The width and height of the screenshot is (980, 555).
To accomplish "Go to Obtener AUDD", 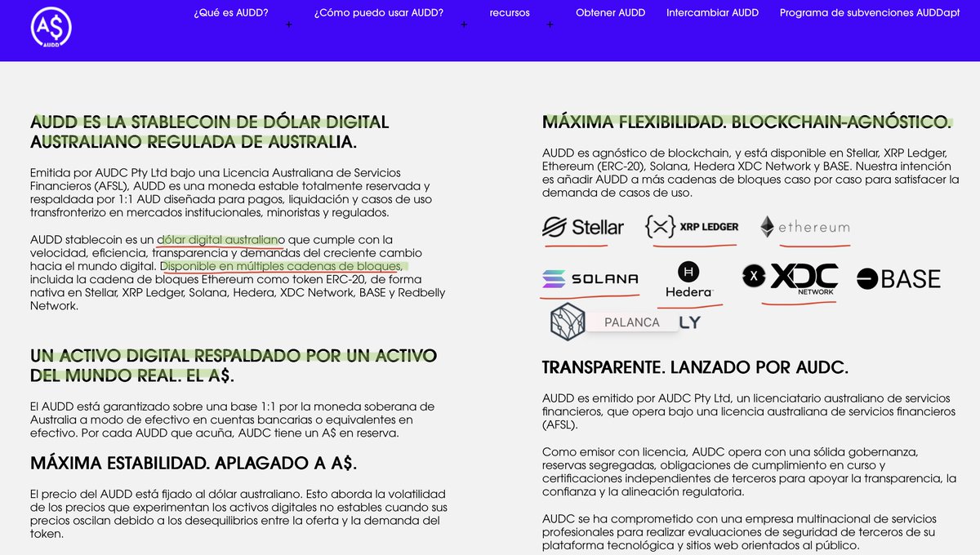I will click(610, 12).
